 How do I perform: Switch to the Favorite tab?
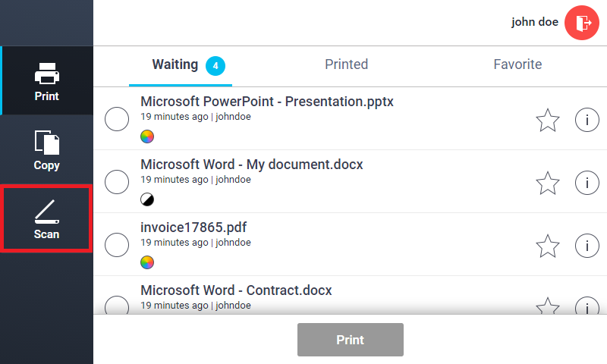pyautogui.click(x=517, y=64)
